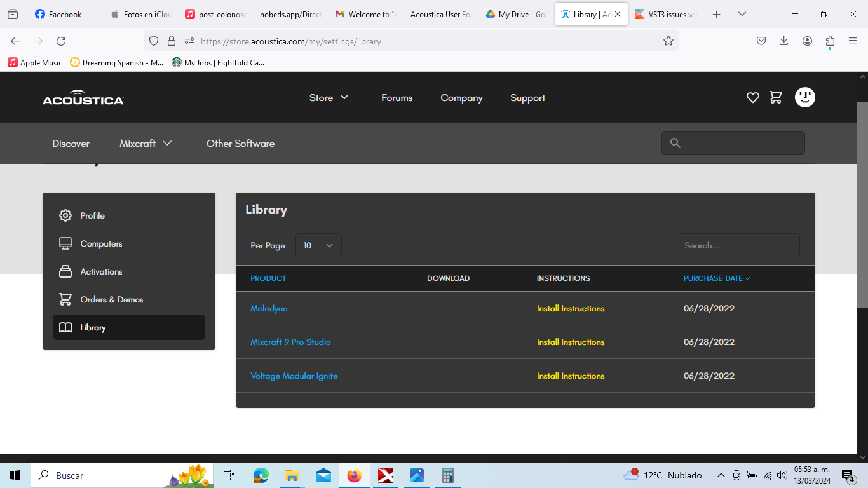868x488 pixels.
Task: Switch to the Facebook tab
Action: click(64, 14)
